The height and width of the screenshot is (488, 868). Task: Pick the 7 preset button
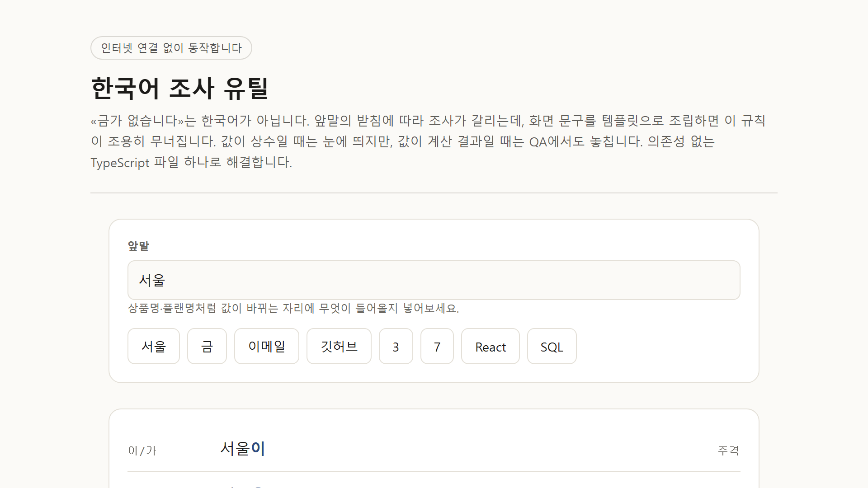tap(437, 346)
